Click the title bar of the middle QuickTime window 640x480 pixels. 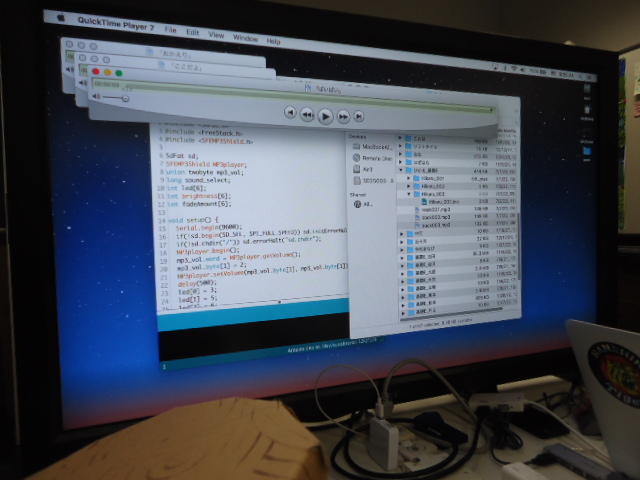click(x=176, y=65)
